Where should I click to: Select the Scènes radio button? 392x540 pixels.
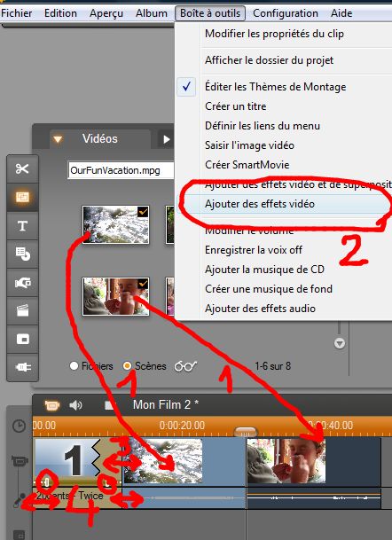pos(127,365)
